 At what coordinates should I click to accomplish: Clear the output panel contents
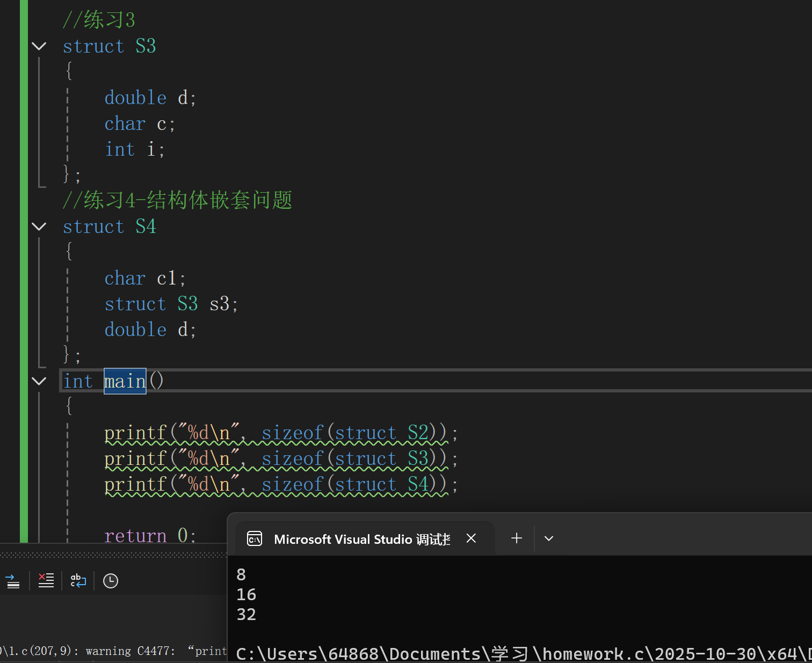[x=46, y=580]
